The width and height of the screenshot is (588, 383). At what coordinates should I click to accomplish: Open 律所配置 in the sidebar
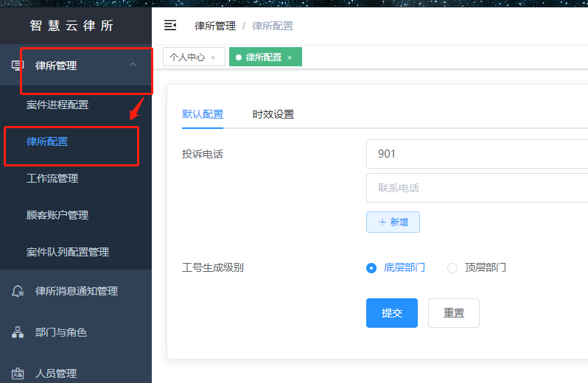[x=76, y=141]
